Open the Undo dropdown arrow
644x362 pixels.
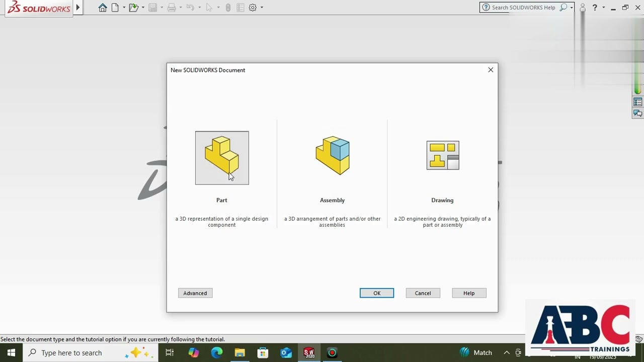[x=199, y=8]
